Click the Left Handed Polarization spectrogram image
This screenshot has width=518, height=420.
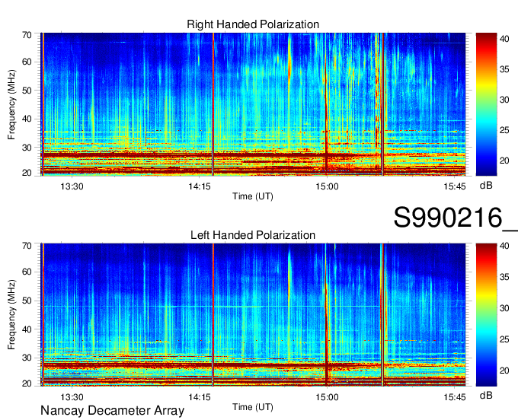tap(253, 315)
